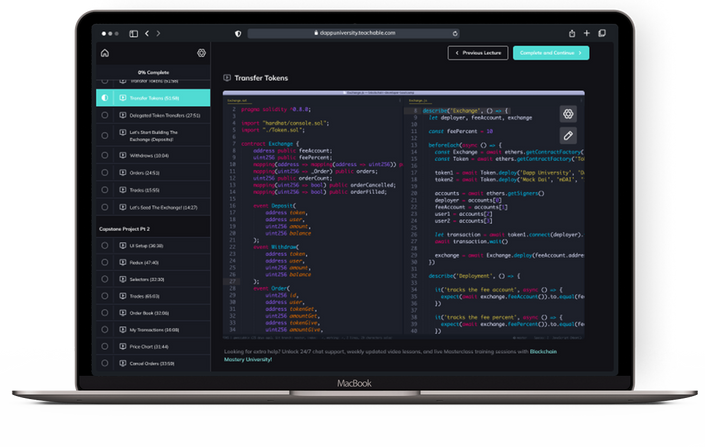Reload the page with the refresh icon
The height and width of the screenshot is (447, 705).
click(x=455, y=33)
